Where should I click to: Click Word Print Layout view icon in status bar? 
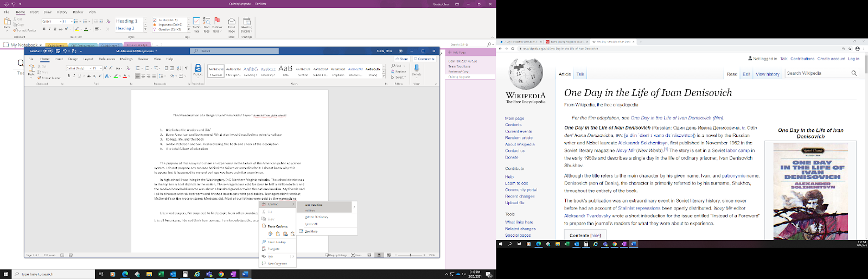click(x=379, y=255)
